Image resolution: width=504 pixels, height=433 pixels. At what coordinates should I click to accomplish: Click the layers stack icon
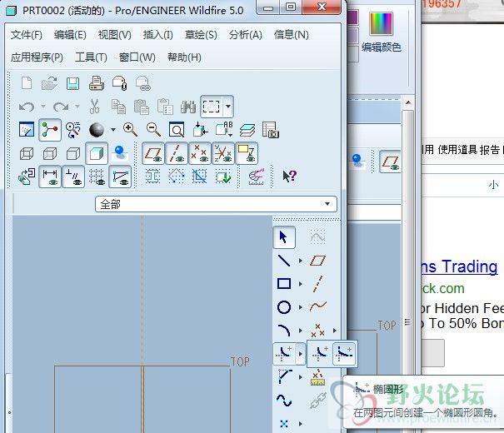click(x=247, y=130)
